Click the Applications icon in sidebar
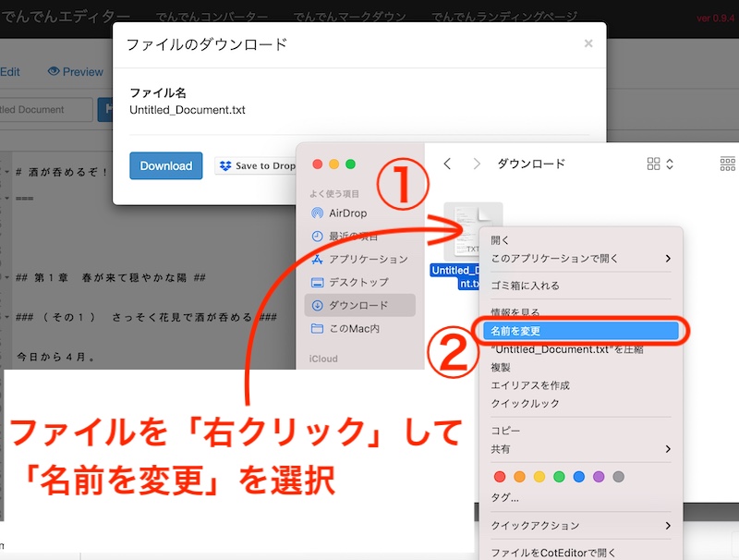Viewport: 739px width, 560px height. (317, 259)
